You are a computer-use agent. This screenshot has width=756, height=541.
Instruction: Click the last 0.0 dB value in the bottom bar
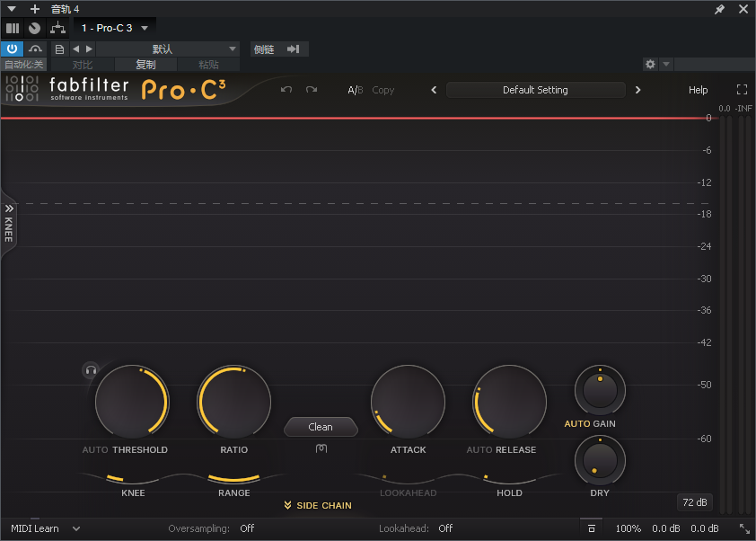705,528
